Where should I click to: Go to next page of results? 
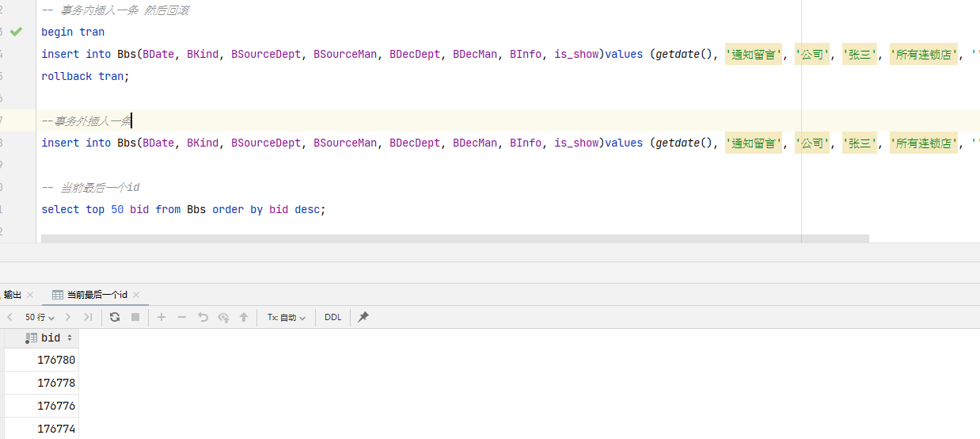69,317
